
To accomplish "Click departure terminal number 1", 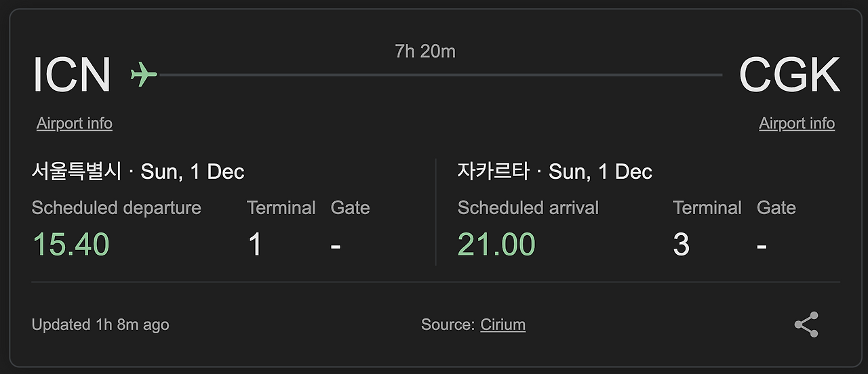I will point(255,245).
